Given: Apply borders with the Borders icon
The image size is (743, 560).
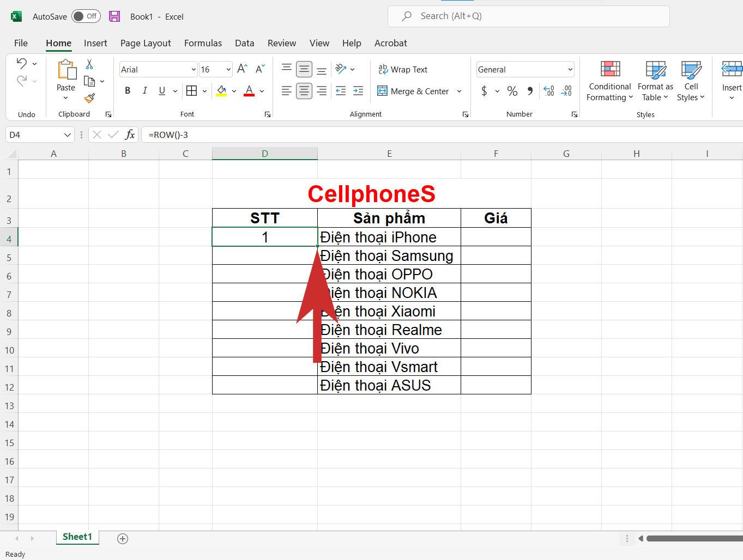Looking at the screenshot, I should click(x=191, y=91).
